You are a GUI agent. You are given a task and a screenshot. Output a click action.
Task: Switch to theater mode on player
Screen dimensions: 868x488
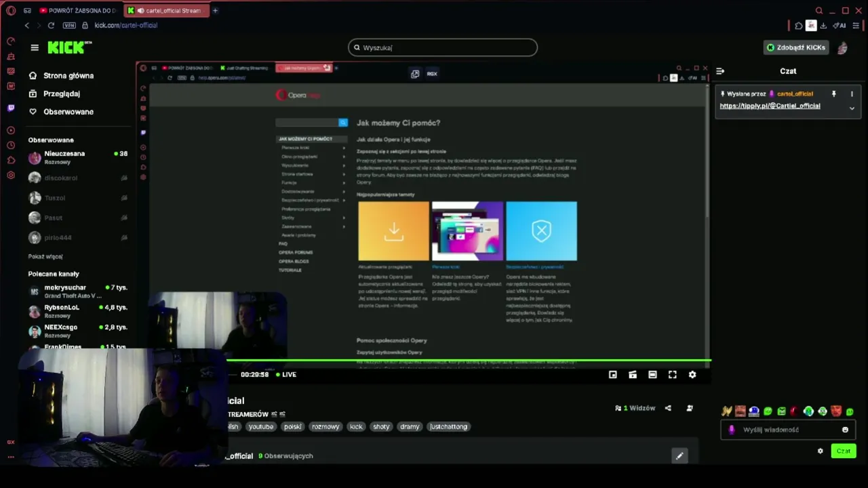click(652, 375)
